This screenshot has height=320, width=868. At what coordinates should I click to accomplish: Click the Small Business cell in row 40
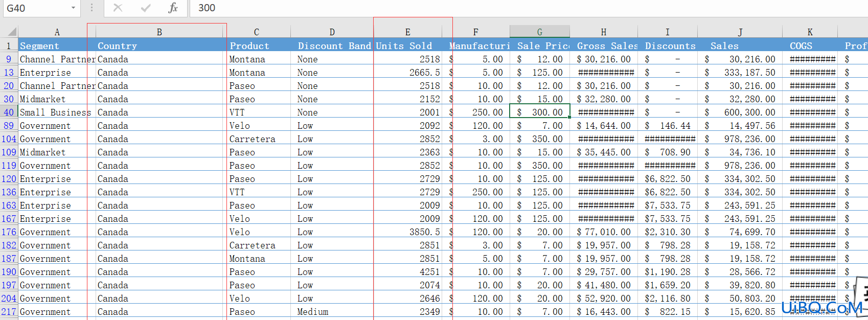57,112
